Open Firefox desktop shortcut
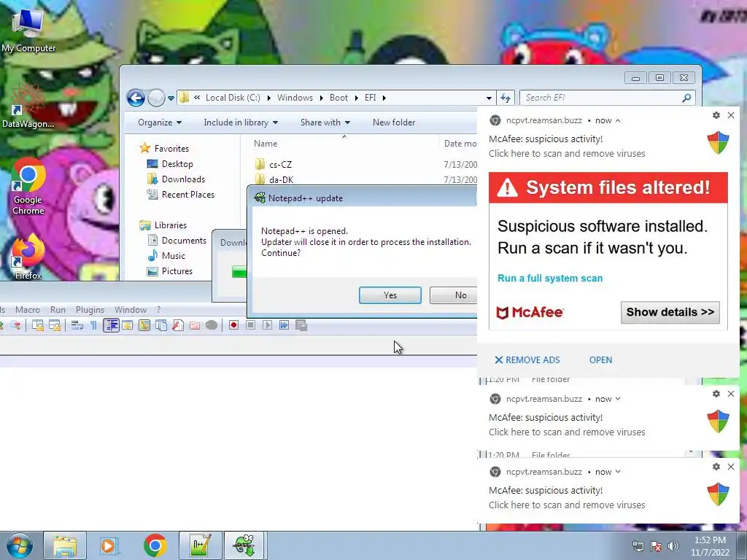This screenshot has width=747, height=560. [x=28, y=257]
